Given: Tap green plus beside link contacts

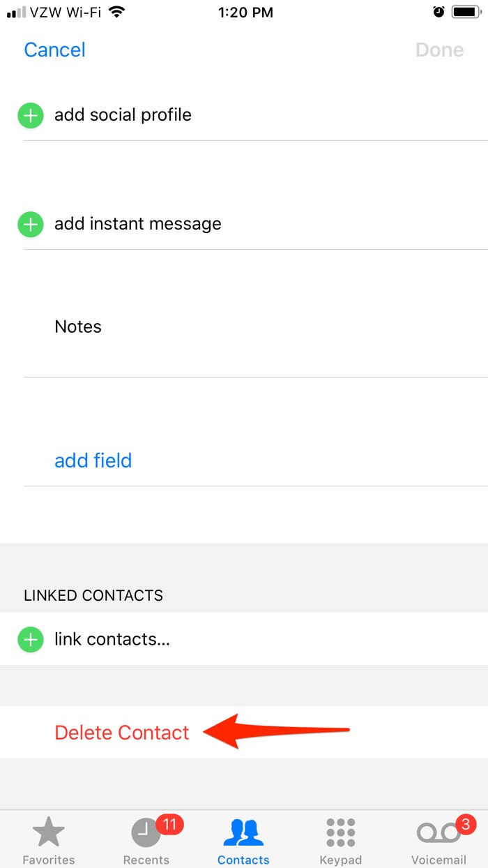Looking at the screenshot, I should point(30,639).
